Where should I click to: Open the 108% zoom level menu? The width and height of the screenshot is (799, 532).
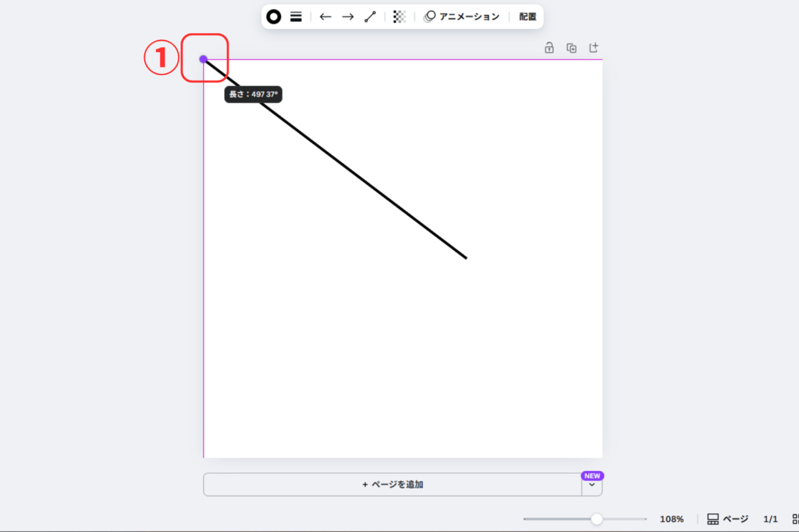pyautogui.click(x=672, y=519)
